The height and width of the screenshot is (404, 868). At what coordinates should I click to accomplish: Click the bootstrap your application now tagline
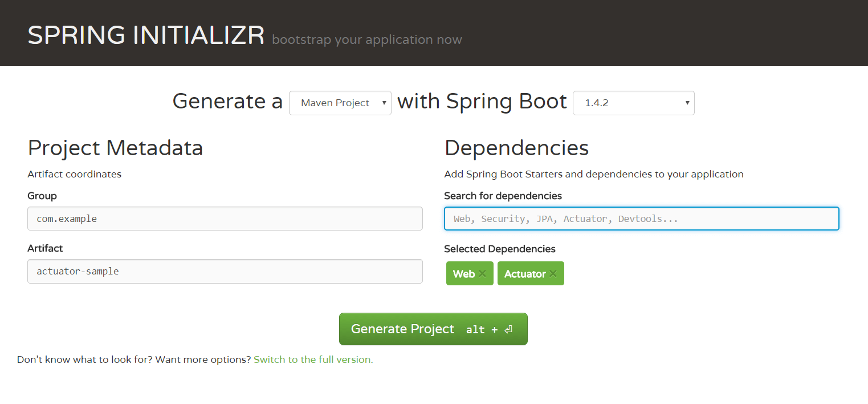(366, 39)
